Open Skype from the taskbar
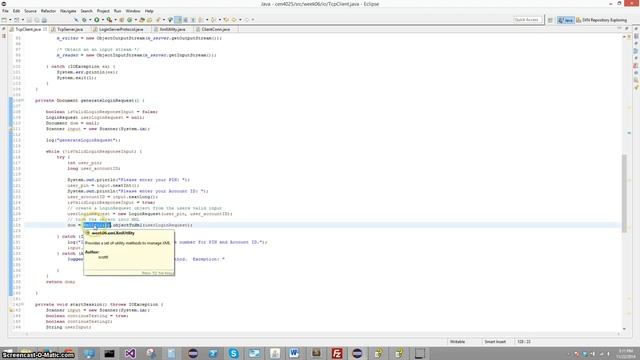This screenshot has height=360, width=640. coord(233,353)
